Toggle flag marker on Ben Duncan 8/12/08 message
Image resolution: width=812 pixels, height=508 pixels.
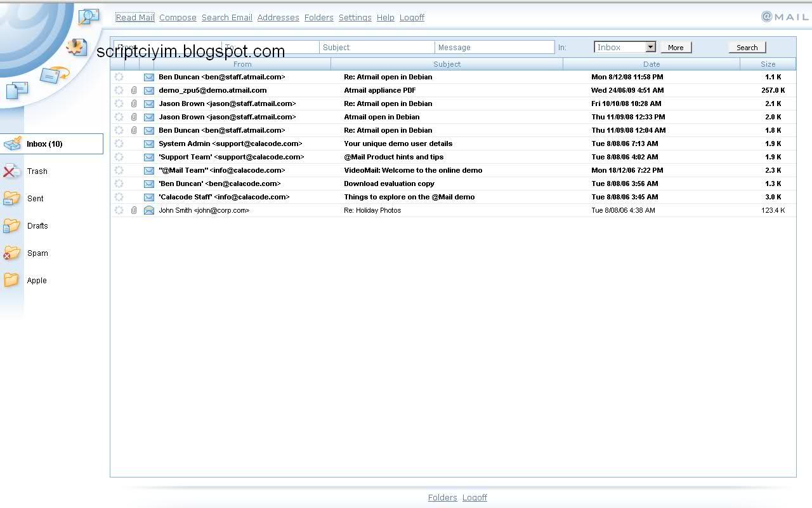pyautogui.click(x=119, y=77)
